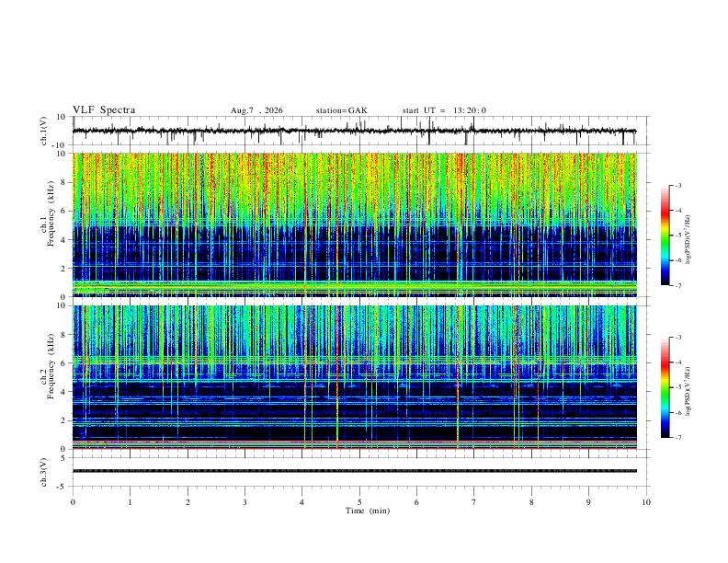Click the ch.2 spectrogram color scale bar
Viewport: 728px width, 563px height.
(x=665, y=387)
